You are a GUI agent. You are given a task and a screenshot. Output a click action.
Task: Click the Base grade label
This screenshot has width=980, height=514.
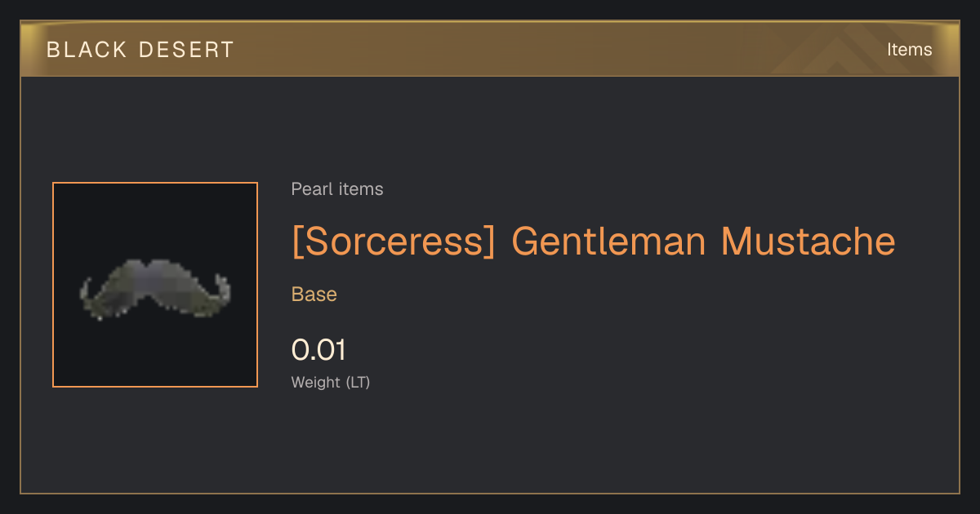314,295
